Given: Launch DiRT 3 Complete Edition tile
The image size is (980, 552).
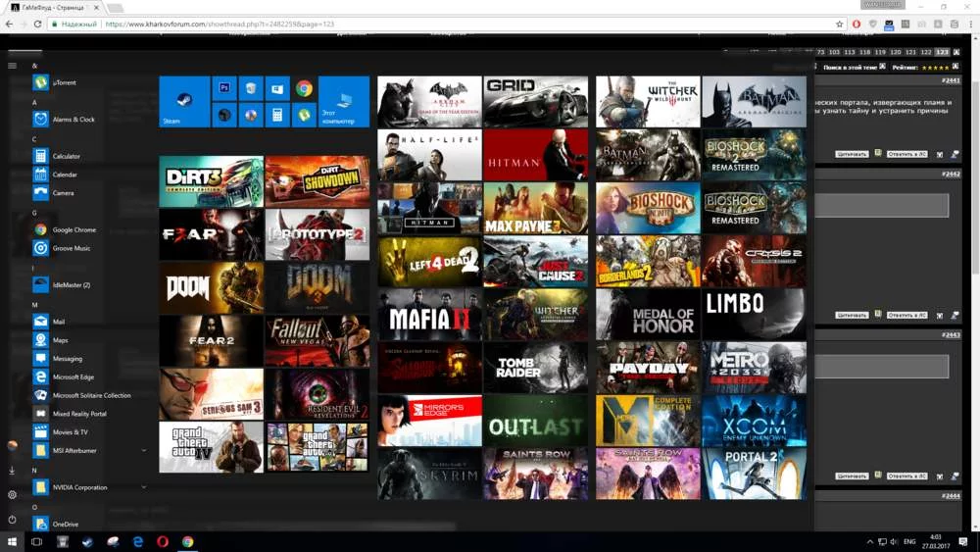Looking at the screenshot, I should coord(212,181).
